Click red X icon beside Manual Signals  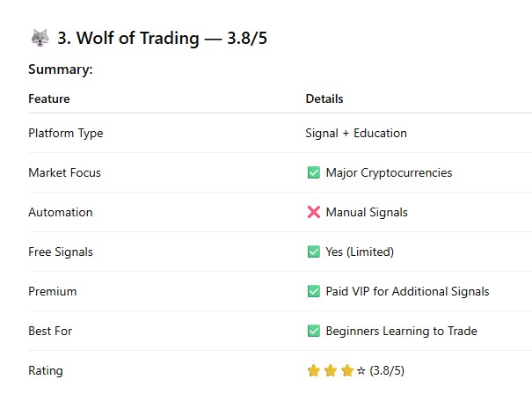click(x=313, y=212)
